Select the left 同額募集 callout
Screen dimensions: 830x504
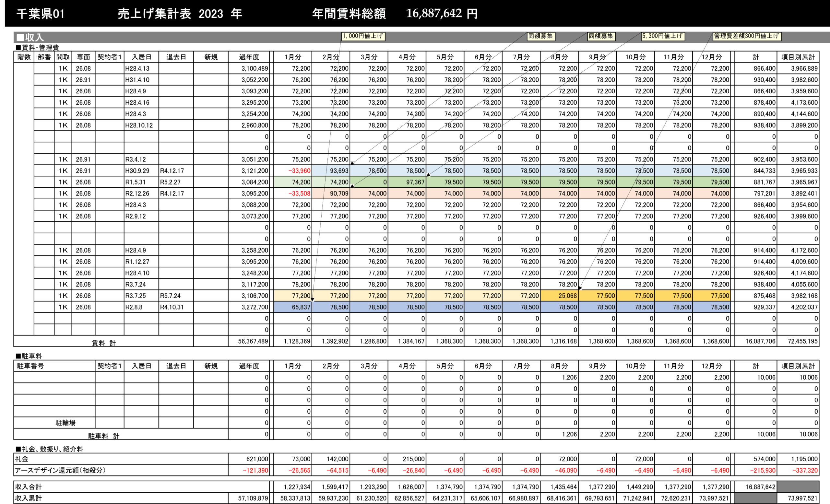[x=541, y=36]
